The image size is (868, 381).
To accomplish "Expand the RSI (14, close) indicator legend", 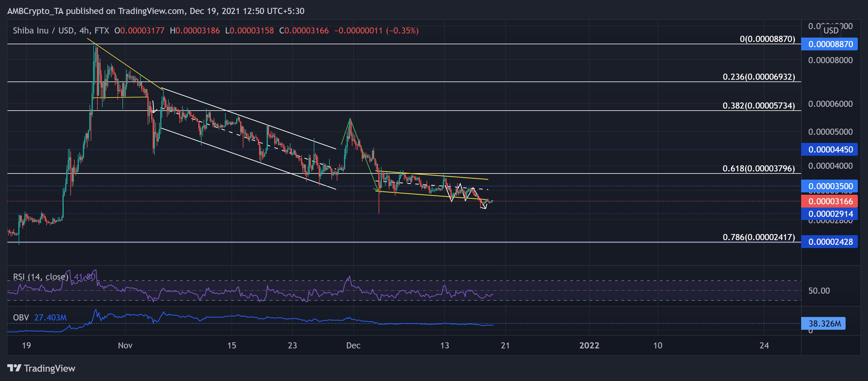I will pyautogui.click(x=40, y=277).
